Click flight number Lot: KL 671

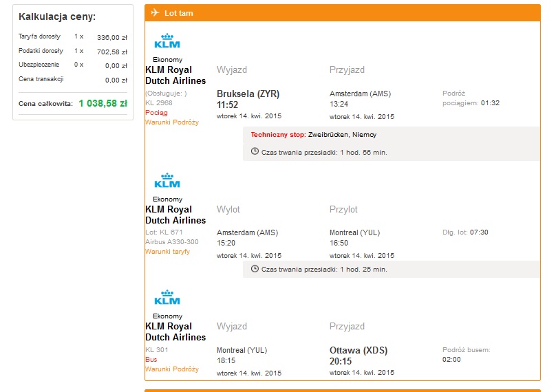pos(164,232)
